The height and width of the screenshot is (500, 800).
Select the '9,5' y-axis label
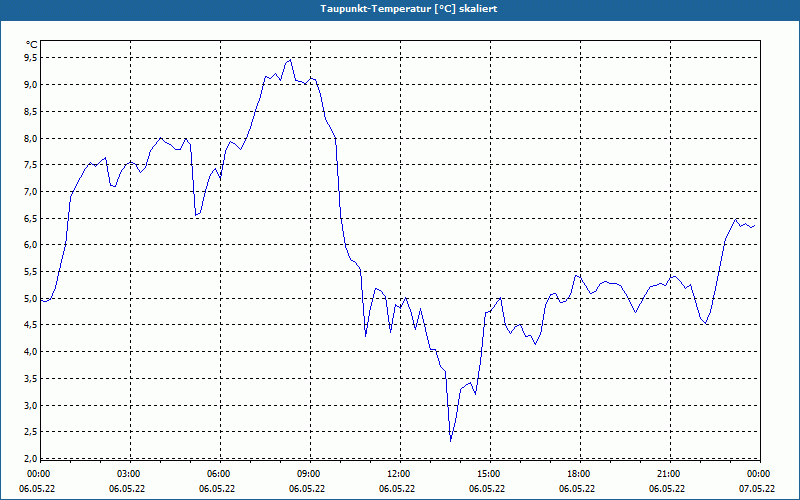31,58
